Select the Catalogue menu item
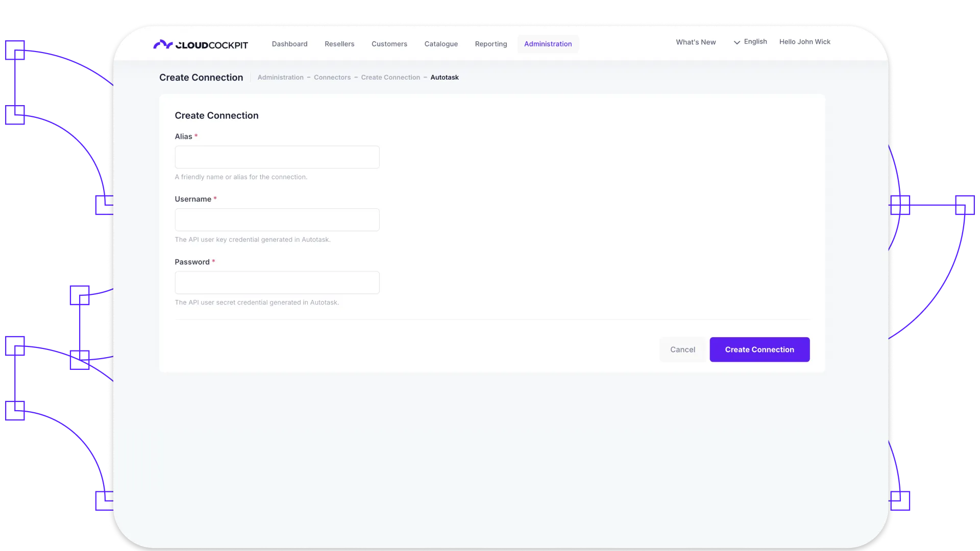 [441, 44]
